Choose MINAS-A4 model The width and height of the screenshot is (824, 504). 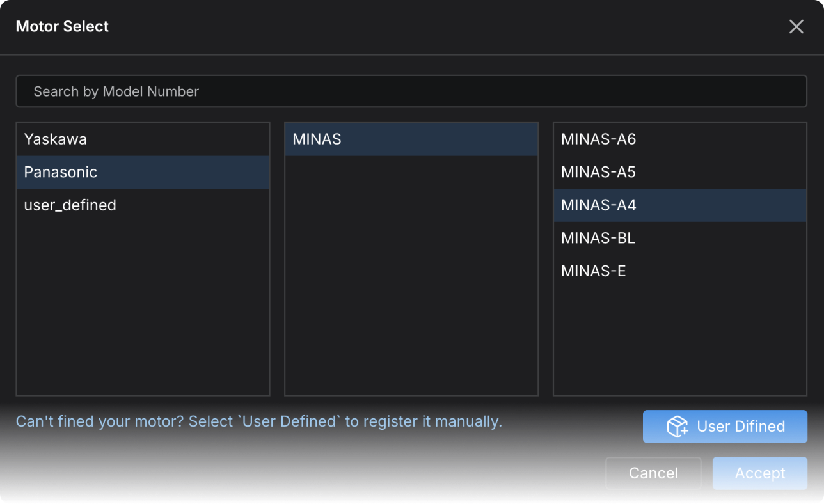click(x=680, y=205)
